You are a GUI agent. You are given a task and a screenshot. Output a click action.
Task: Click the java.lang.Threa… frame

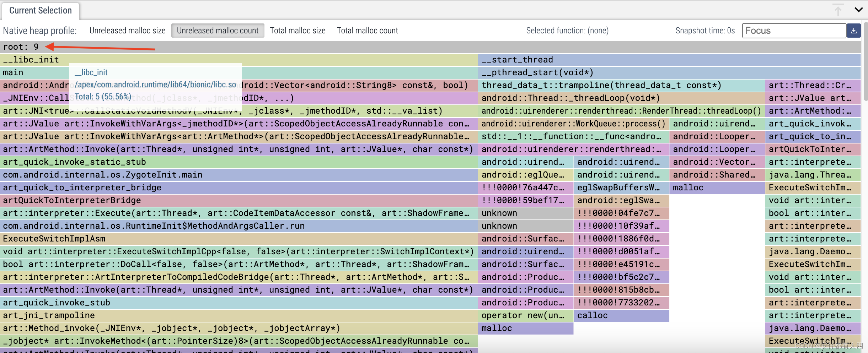click(813, 175)
